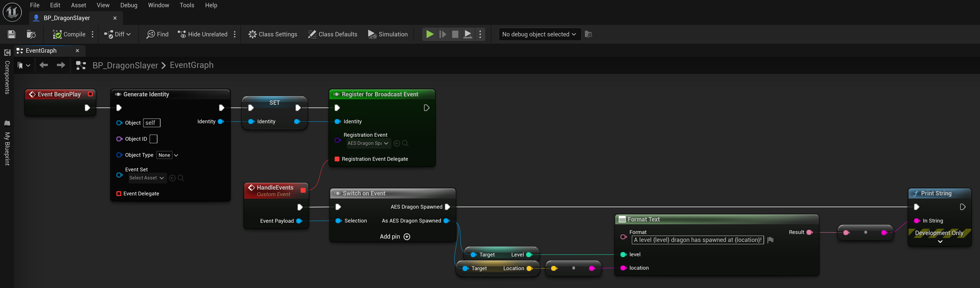Click the navigate back arrow
The image size is (980, 288).
pos(44,65)
